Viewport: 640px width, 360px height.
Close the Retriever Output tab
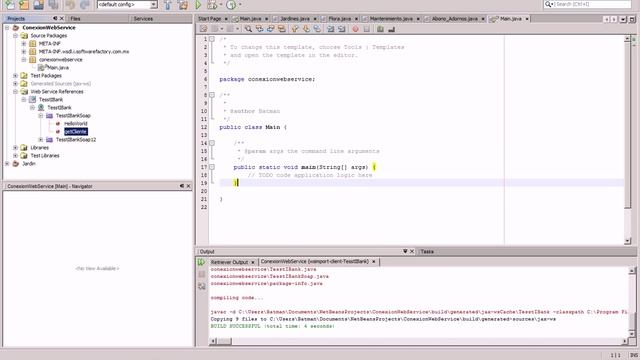tap(253, 262)
